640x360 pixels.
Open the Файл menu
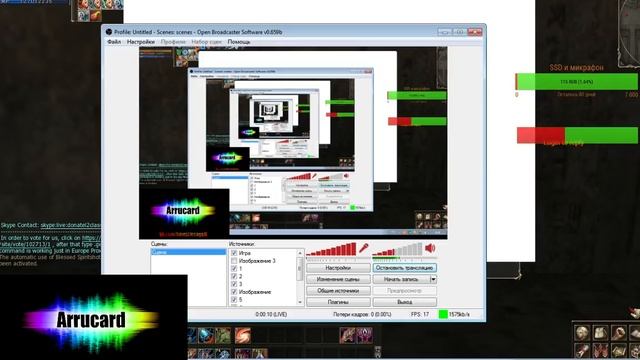click(114, 42)
